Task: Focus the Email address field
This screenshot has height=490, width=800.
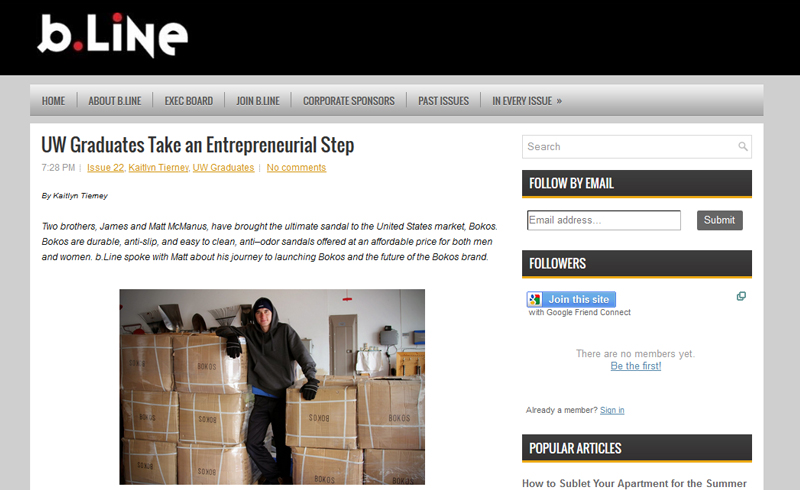Action: coord(604,220)
